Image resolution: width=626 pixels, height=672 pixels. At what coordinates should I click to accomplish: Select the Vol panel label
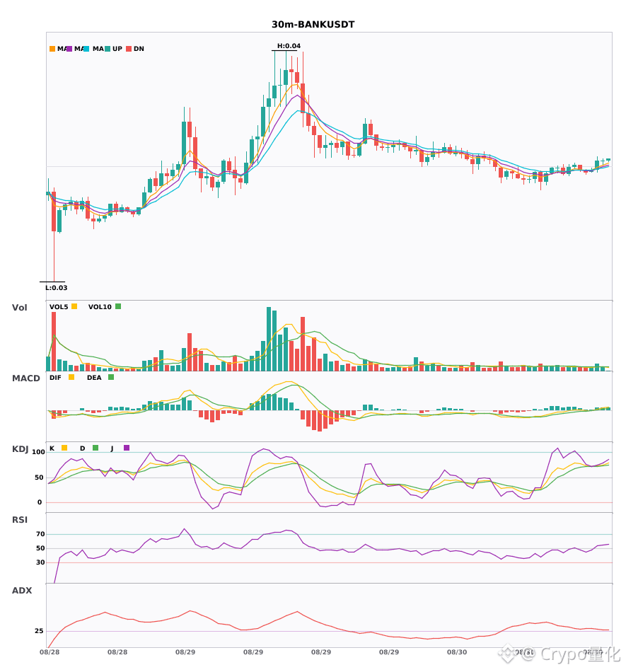[19, 308]
